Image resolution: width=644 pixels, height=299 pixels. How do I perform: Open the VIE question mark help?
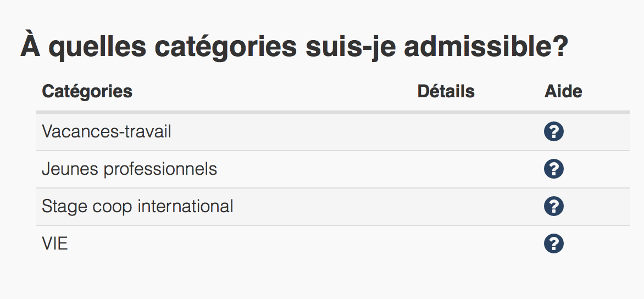(x=554, y=243)
